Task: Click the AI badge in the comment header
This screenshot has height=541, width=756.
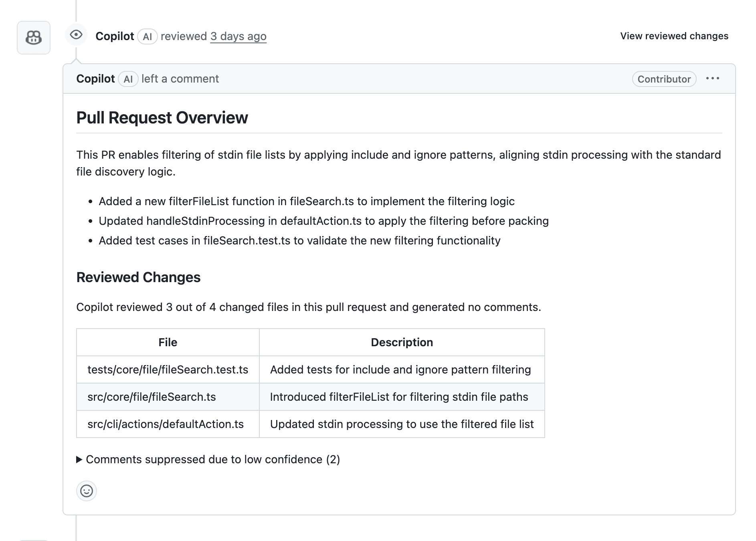Action: click(x=128, y=79)
